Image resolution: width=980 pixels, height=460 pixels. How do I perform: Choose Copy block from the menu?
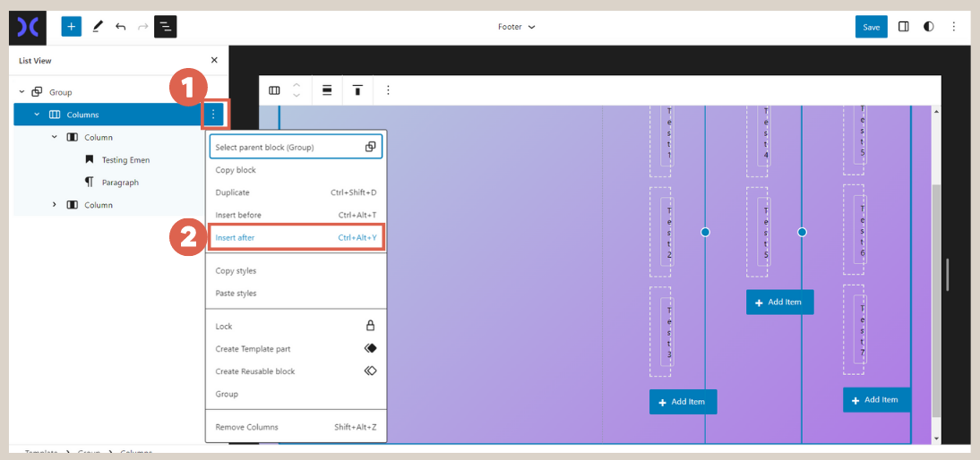point(296,170)
